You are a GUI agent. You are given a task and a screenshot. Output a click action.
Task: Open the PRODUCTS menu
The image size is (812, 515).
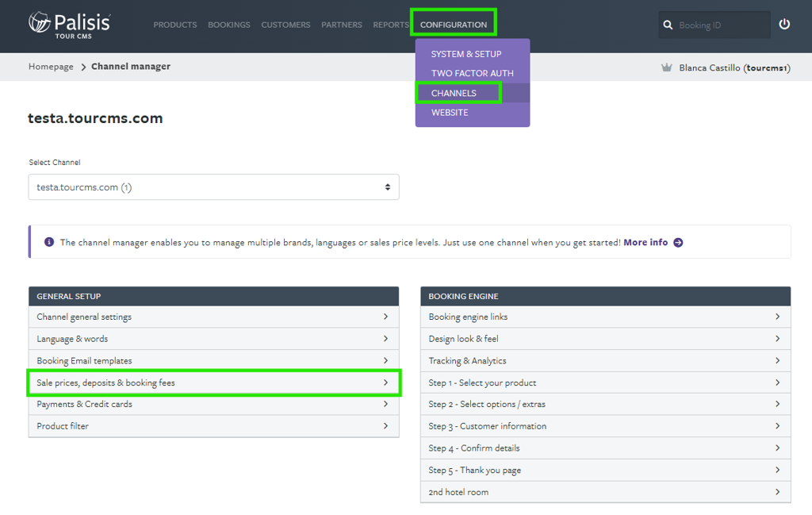pyautogui.click(x=175, y=25)
